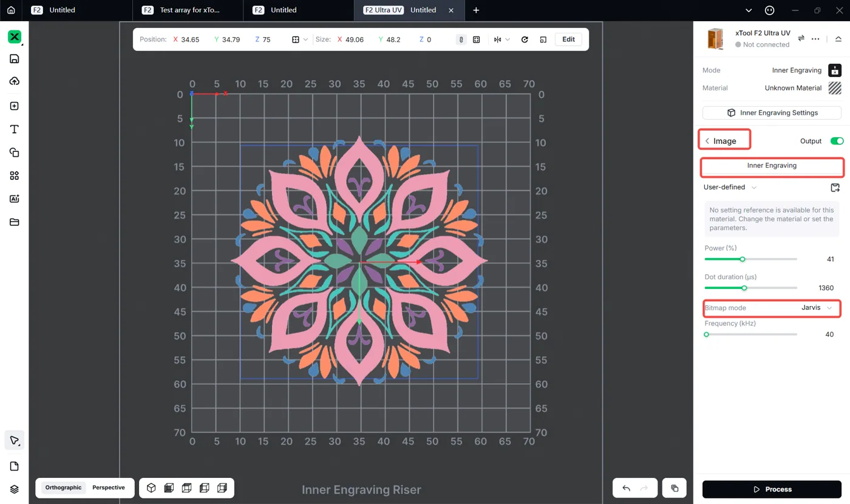Click the Size X value 49.06
This screenshot has width=850, height=504.
(354, 39)
